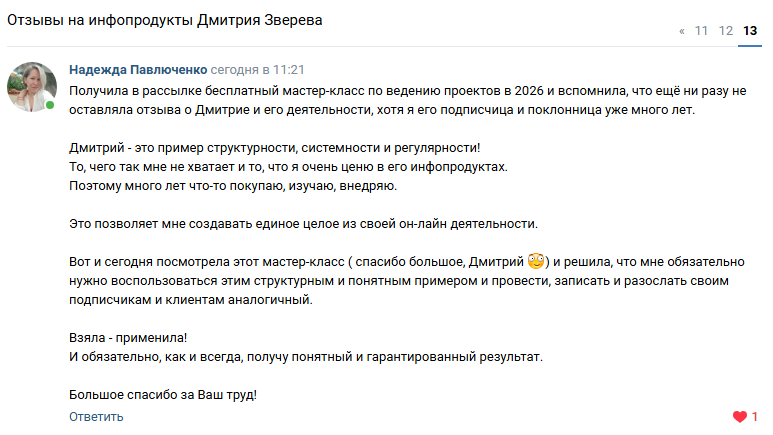This screenshot has width=773, height=435.
Task: Switch to page 12 of the topic
Action: [x=726, y=31]
